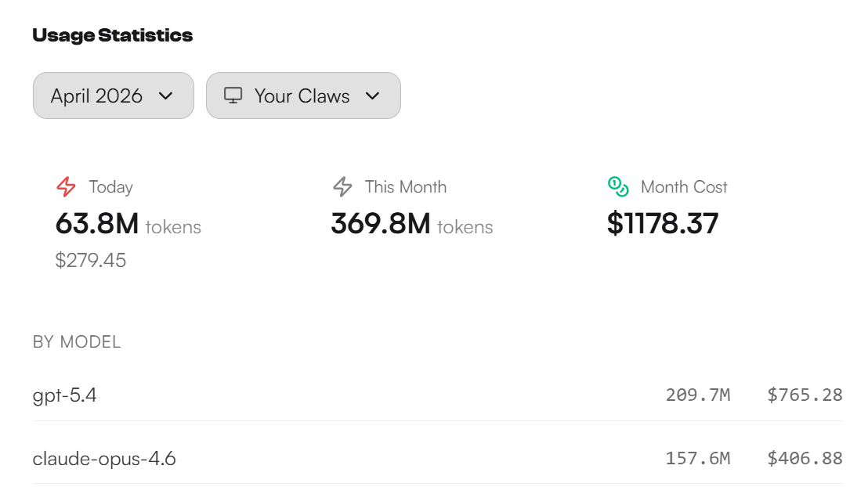The image size is (868, 487).
Task: Expand the Your Claws selector chevron
Action: [x=373, y=96]
